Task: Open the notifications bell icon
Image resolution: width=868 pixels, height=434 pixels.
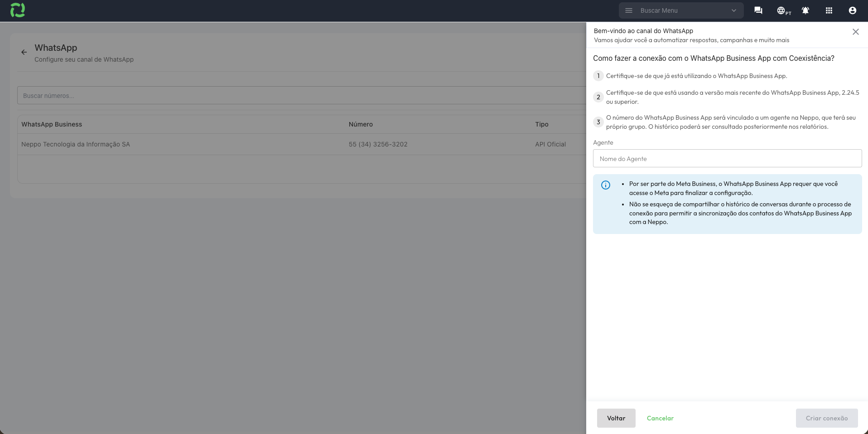Action: pos(805,10)
